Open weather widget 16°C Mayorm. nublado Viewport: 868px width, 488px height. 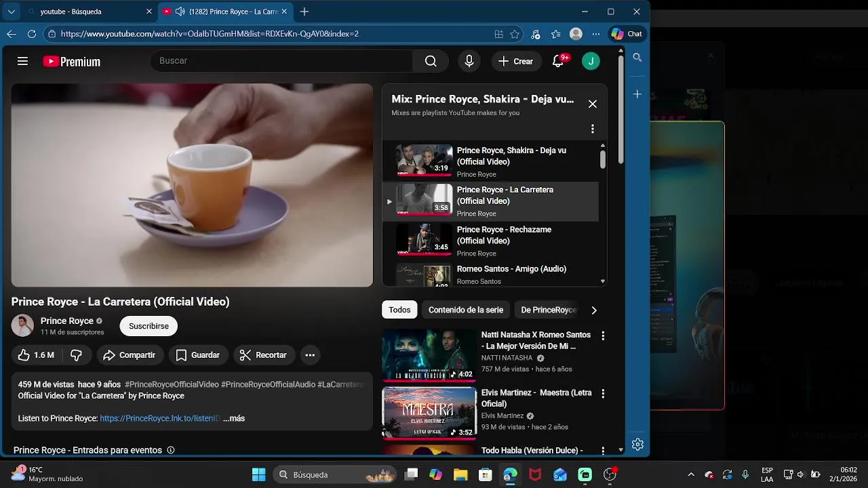point(46,474)
